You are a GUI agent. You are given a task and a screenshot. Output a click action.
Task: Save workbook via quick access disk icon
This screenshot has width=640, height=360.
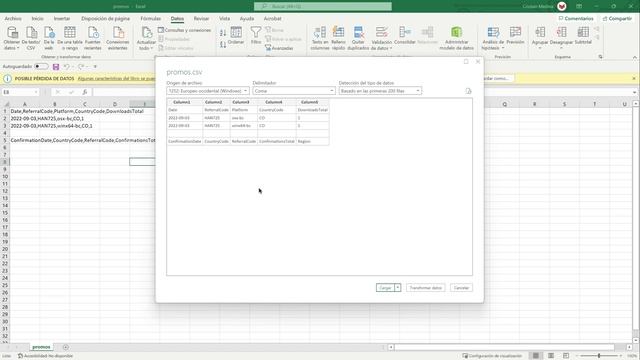[x=56, y=67]
